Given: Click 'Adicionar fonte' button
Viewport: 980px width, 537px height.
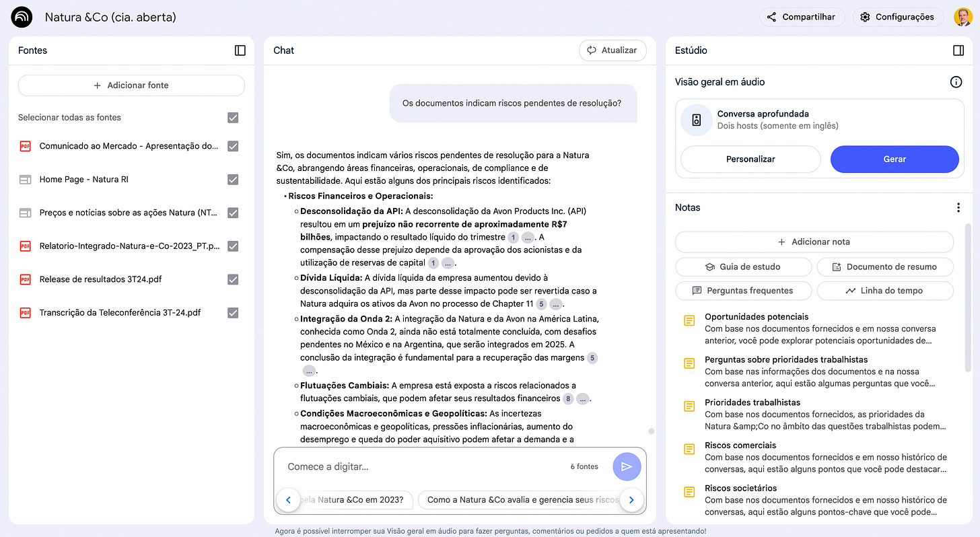Looking at the screenshot, I should click(x=131, y=85).
